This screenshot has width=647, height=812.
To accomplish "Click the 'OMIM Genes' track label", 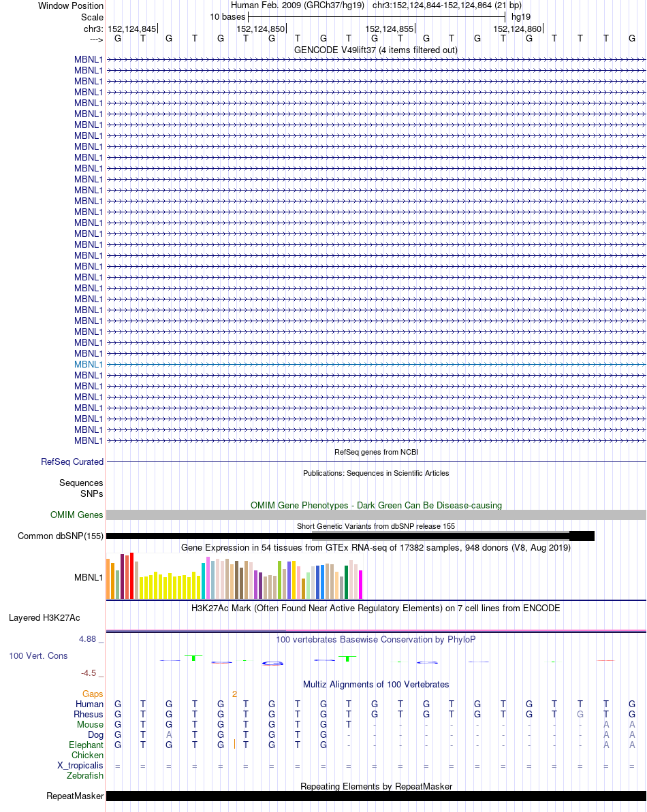I will [x=77, y=515].
